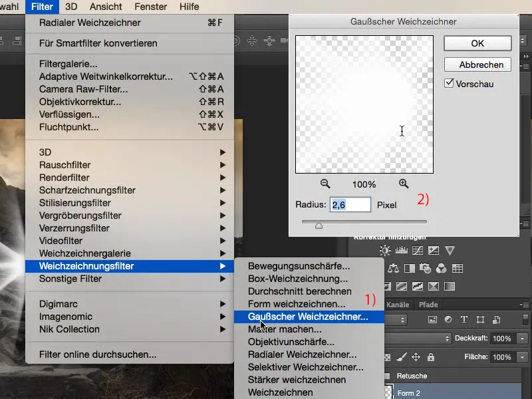Filter layers by shape layers icon
Image resolution: width=532 pixels, height=399 pixels.
click(x=480, y=319)
